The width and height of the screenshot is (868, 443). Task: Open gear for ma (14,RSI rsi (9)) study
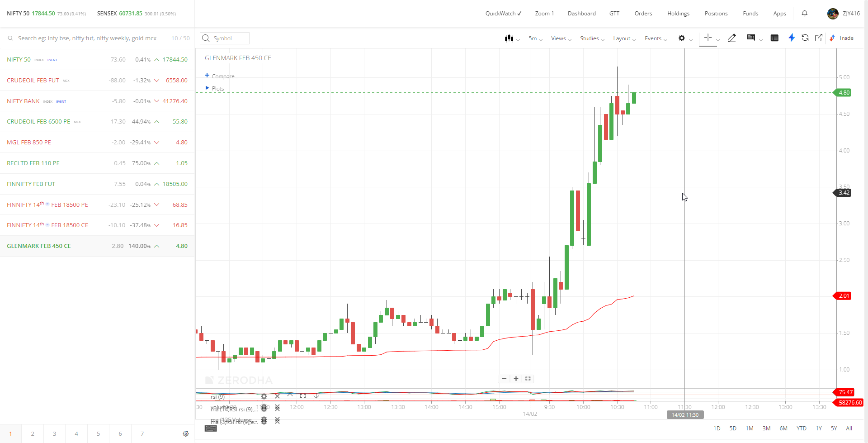pos(264,408)
